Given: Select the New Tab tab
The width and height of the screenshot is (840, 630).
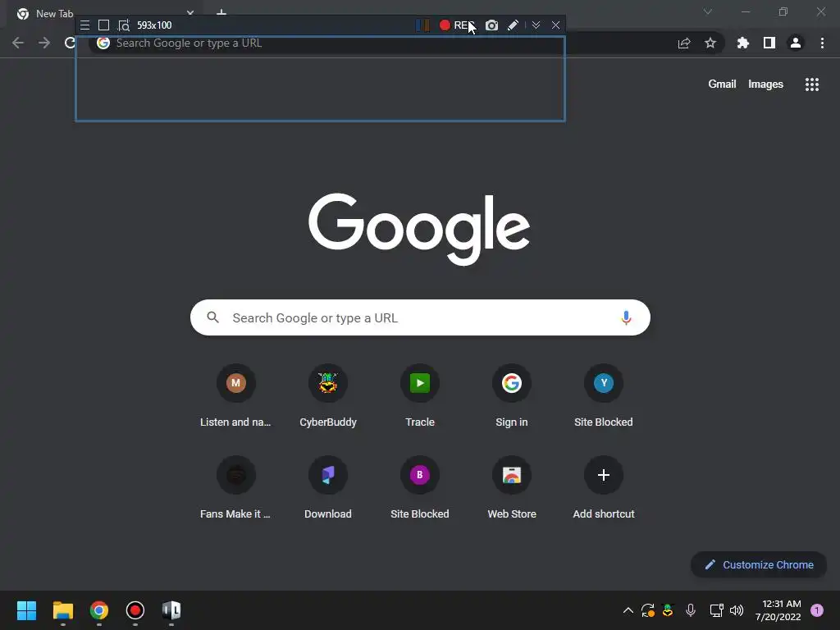Looking at the screenshot, I should pyautogui.click(x=102, y=14).
